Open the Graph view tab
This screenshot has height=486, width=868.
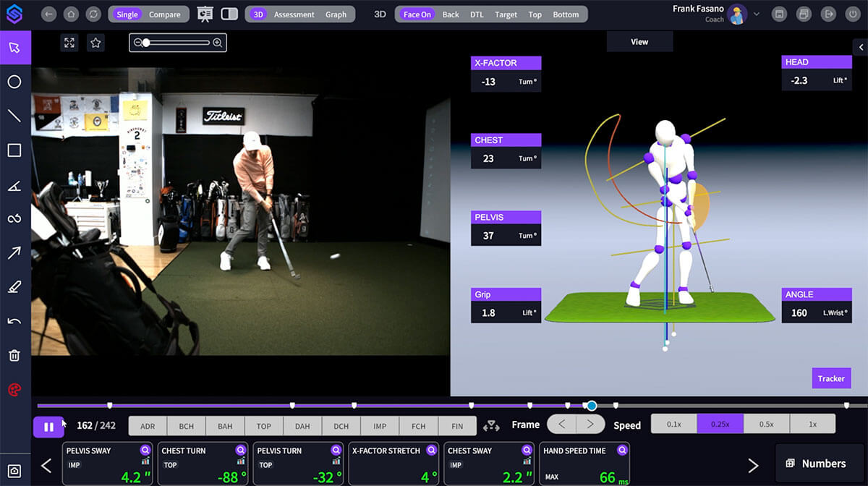[336, 13]
